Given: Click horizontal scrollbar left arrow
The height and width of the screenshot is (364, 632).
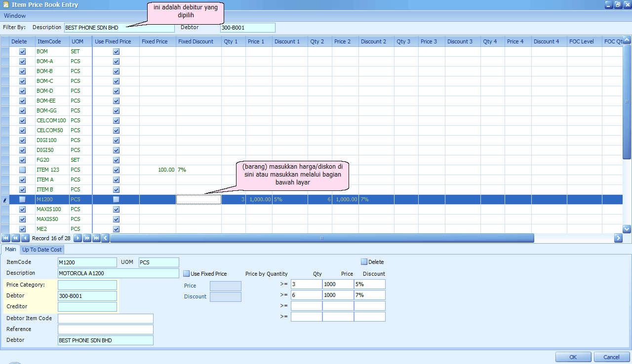Looking at the screenshot, I should 105,238.
